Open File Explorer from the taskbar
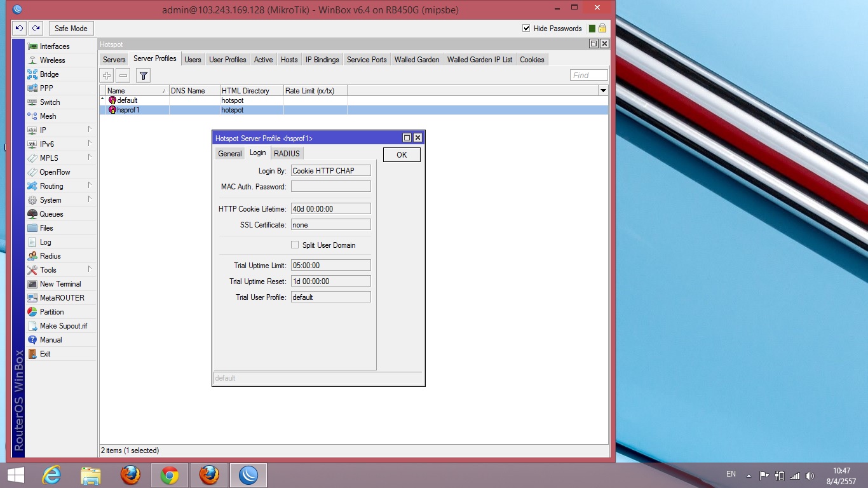Viewport: 868px width, 488px height. [91, 475]
